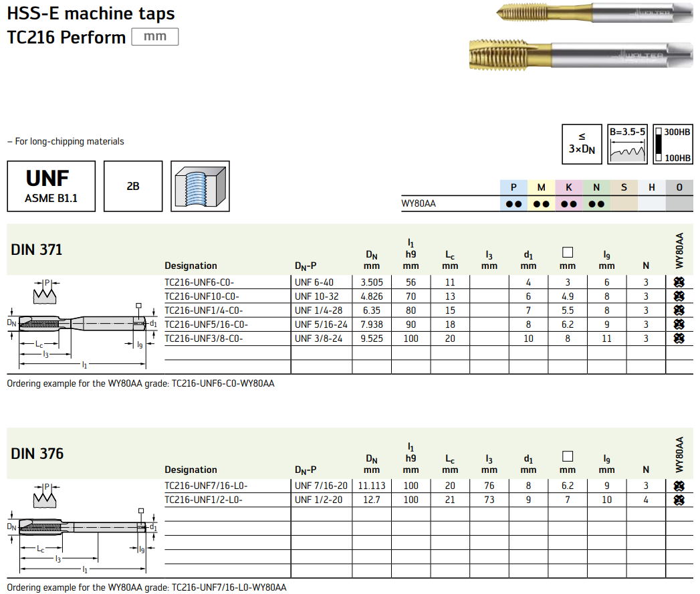This screenshot has height=594, width=700.
Task: Click the WY80AA grade label in material row
Action: [419, 203]
